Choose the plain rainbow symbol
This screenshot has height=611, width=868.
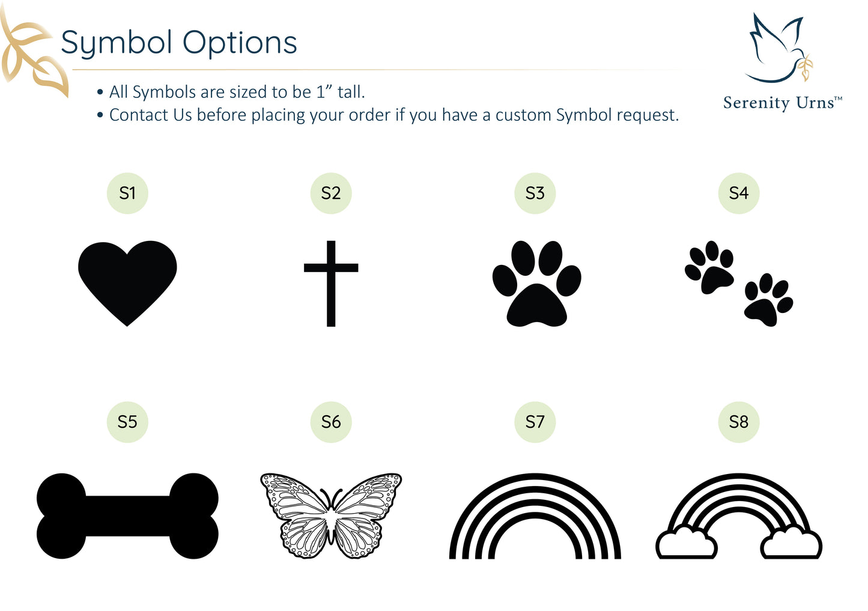(535, 517)
